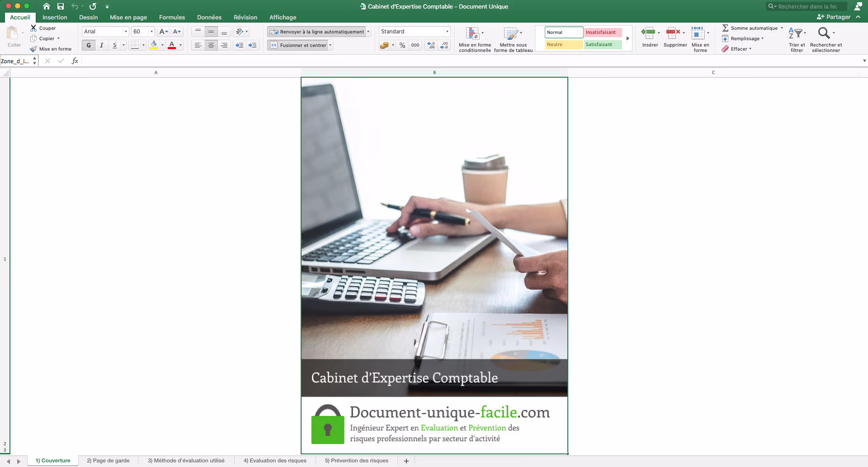Open Mise en forme conditionnelle
Viewport: 868px width, 467px height.
[475, 39]
